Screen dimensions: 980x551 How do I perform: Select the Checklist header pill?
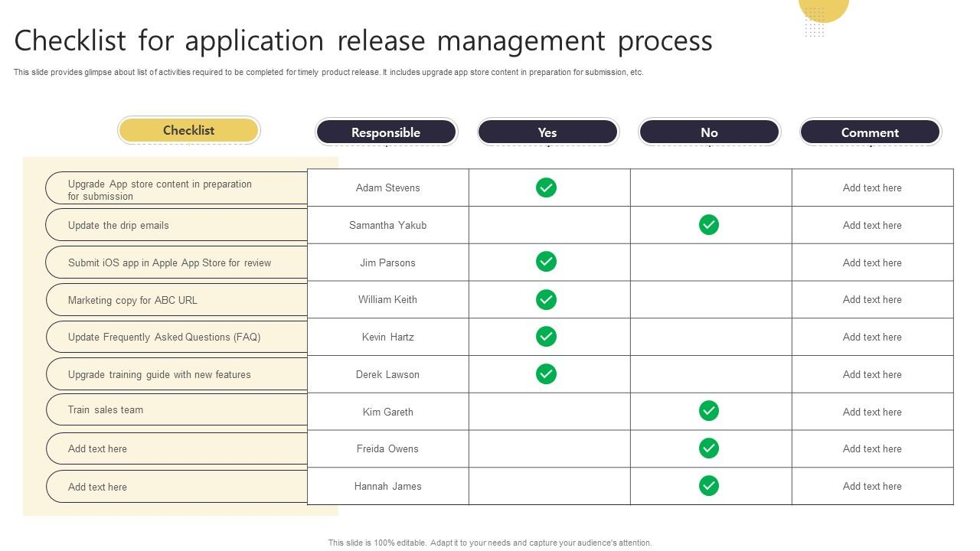(188, 130)
